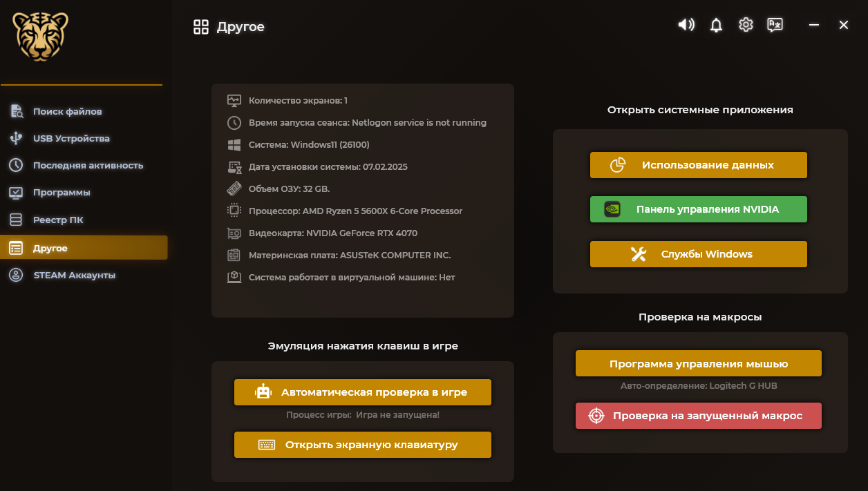Image resolution: width=868 pixels, height=491 pixels.
Task: Click the NVIDIA logo icon
Action: tap(612, 209)
